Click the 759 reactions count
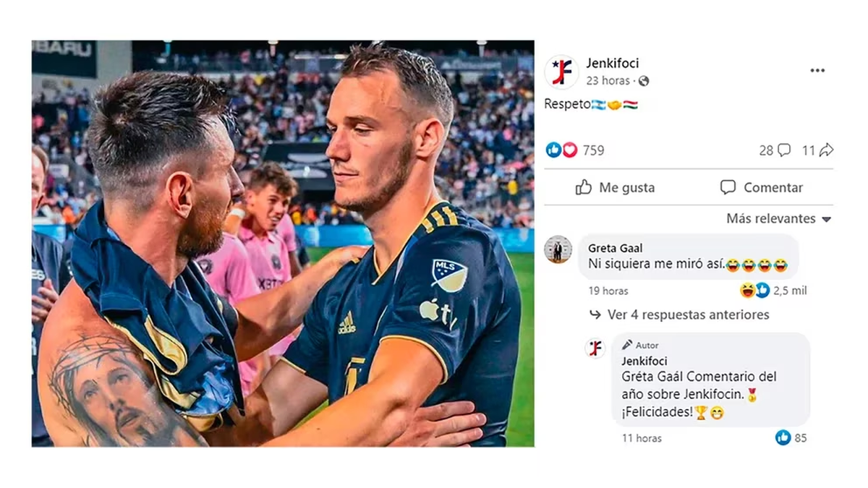868x488 pixels. click(x=593, y=150)
